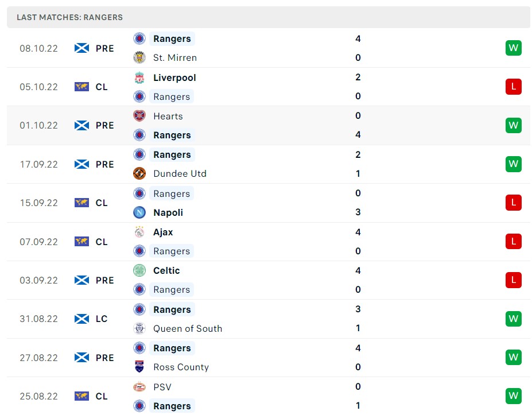Click the L badge for Celtic match
This screenshot has width=532, height=415.
(514, 280)
